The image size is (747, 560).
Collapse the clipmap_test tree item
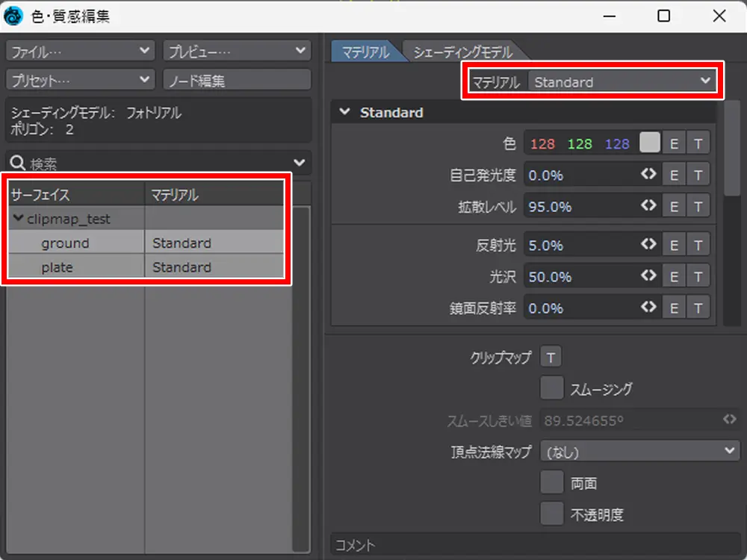pyautogui.click(x=18, y=219)
